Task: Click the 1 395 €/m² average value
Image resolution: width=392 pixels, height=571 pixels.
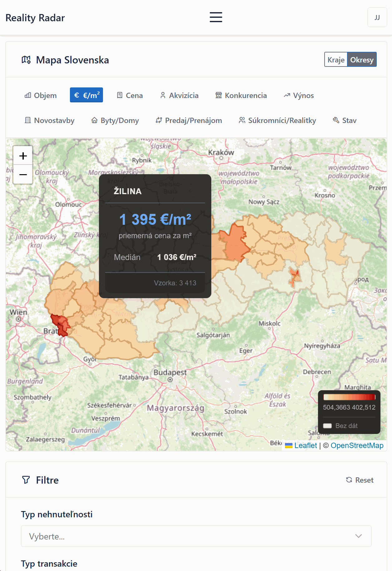Action: pos(155,219)
